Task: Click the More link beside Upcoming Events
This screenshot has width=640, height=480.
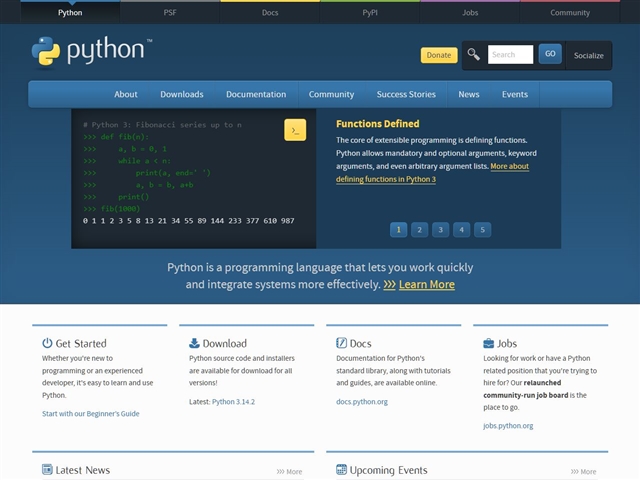Action: [x=583, y=472]
